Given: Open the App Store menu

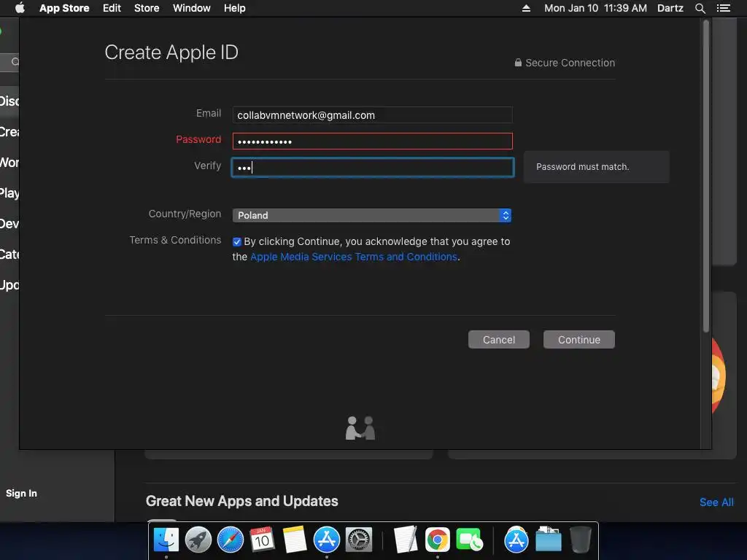Looking at the screenshot, I should 64,8.
